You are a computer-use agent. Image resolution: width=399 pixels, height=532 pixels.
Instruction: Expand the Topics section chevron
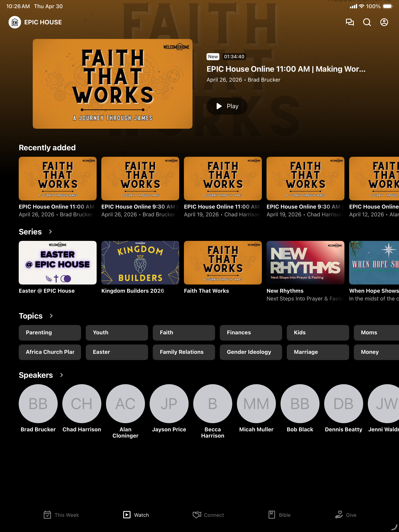(x=51, y=316)
